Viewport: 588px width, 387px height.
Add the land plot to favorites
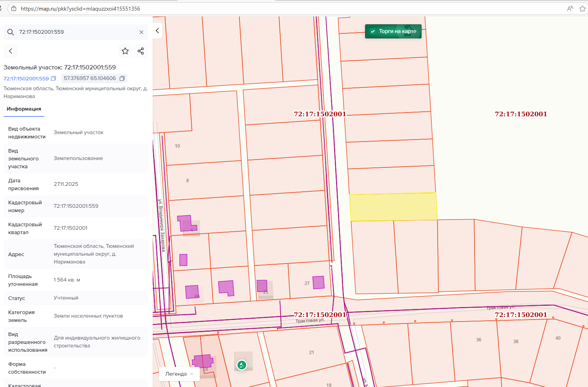[x=125, y=51]
